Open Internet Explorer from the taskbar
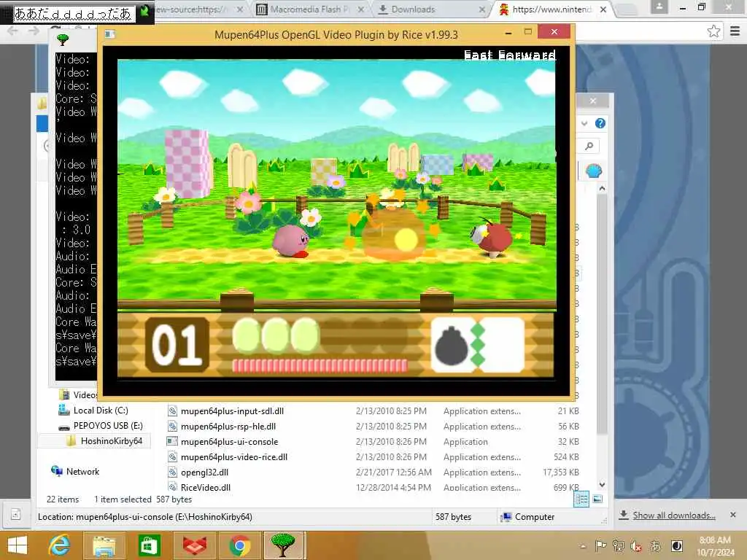747x560 pixels. click(x=59, y=545)
